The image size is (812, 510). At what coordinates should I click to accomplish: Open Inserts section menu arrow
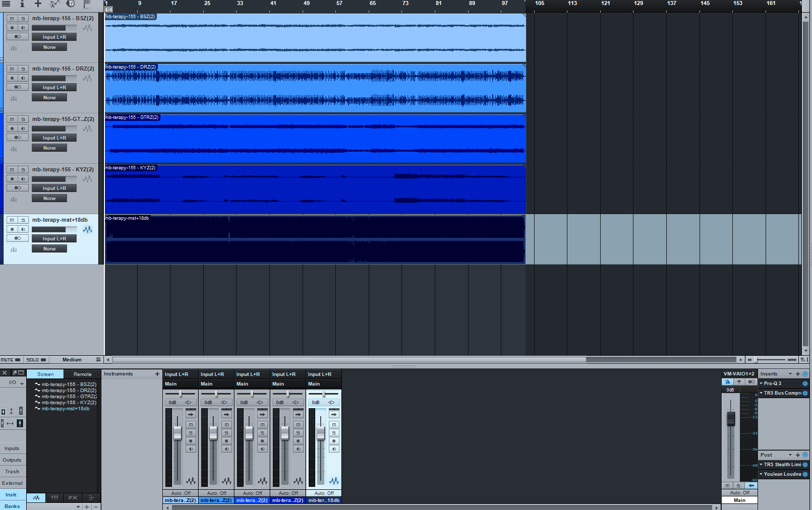(790, 374)
